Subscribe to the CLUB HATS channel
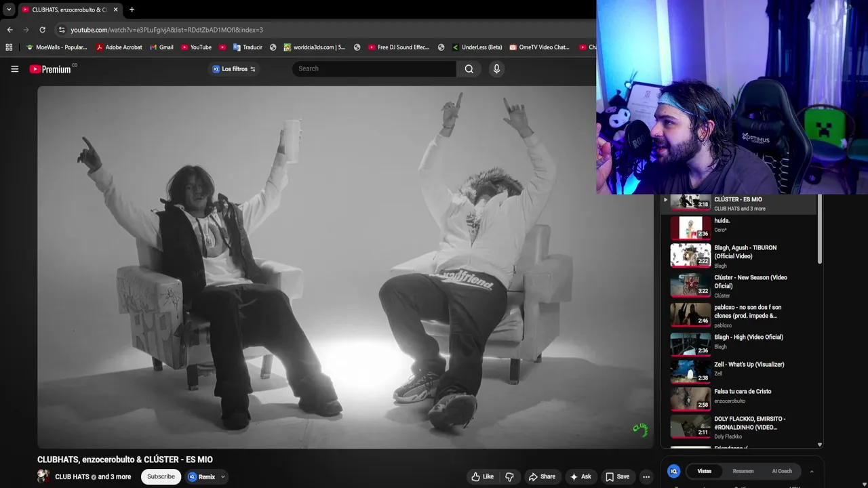 (x=161, y=476)
